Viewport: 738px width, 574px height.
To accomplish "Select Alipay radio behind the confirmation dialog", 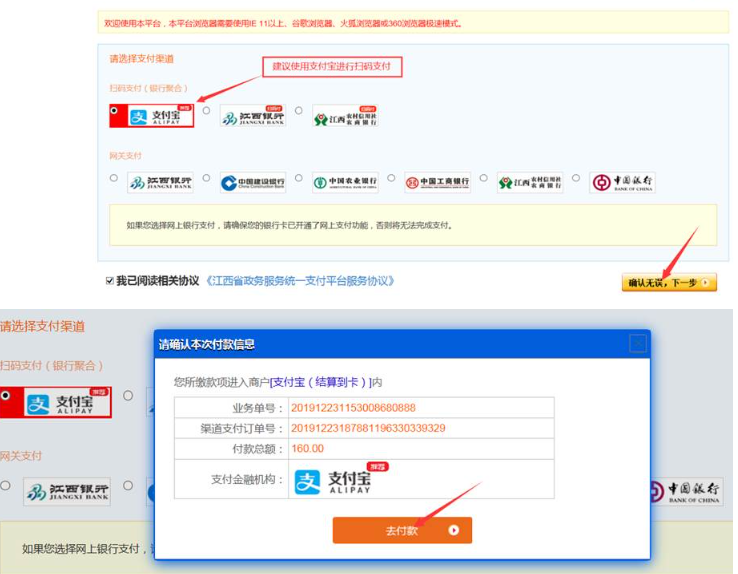I will pyautogui.click(x=5, y=395).
